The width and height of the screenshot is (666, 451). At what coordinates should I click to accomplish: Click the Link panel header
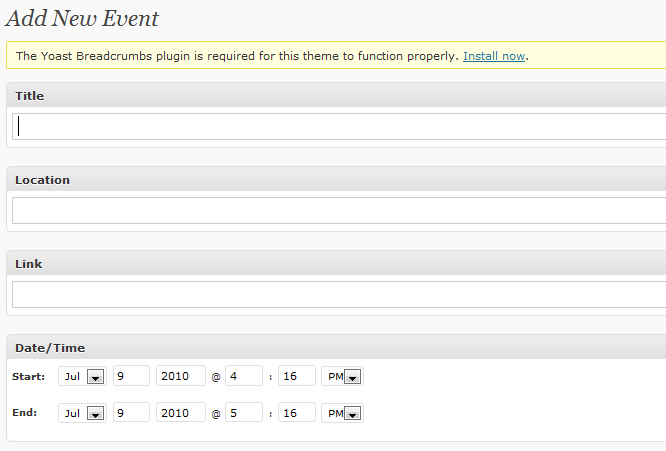(336, 263)
